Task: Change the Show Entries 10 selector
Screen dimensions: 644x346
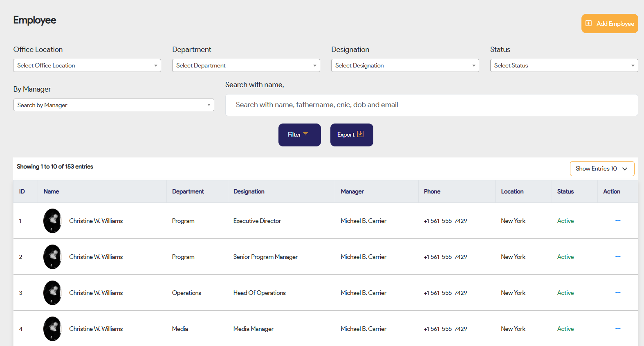Action: pos(602,169)
